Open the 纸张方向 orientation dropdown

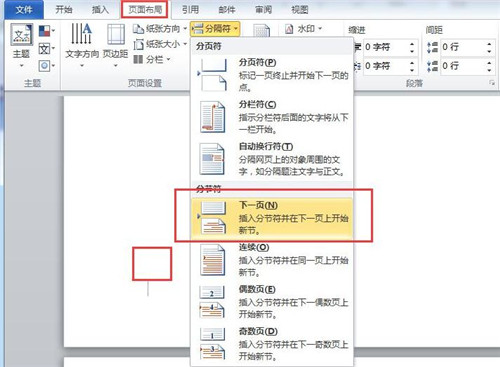coord(160,29)
